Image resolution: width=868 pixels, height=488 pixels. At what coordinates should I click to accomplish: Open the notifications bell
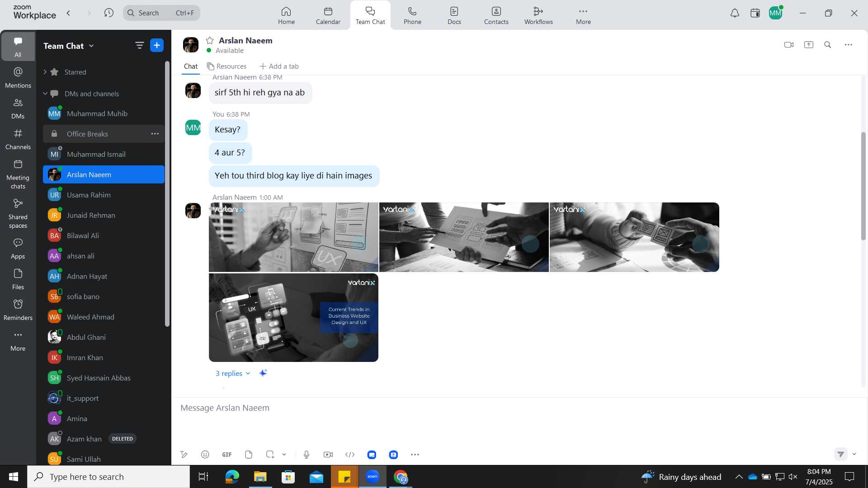(x=735, y=13)
